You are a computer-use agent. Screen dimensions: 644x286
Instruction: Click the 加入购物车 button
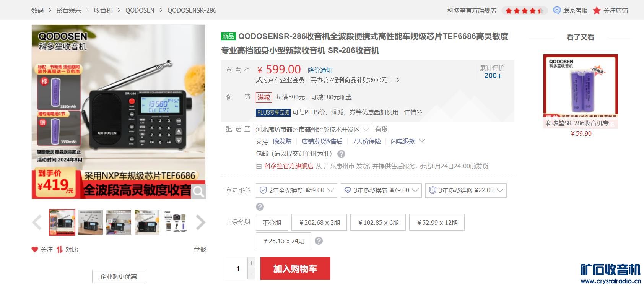pyautogui.click(x=295, y=268)
